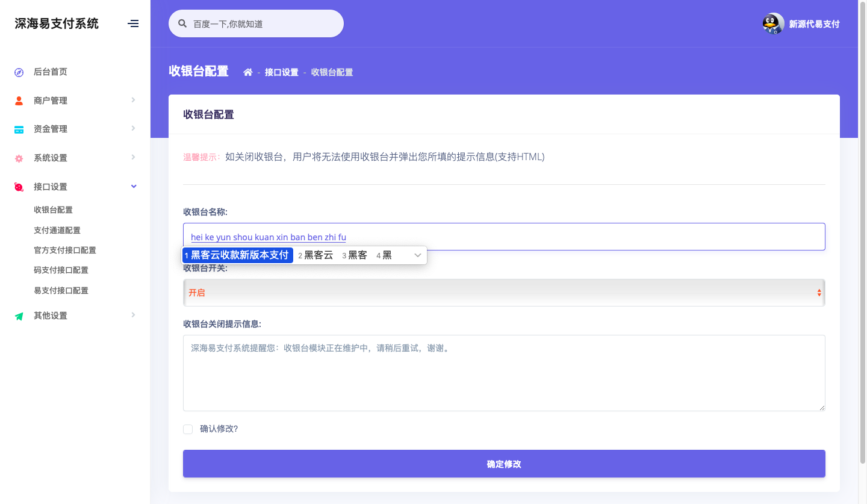867x504 pixels.
Task: Collapse the 接口设置 menu chevron
Action: 133,187
